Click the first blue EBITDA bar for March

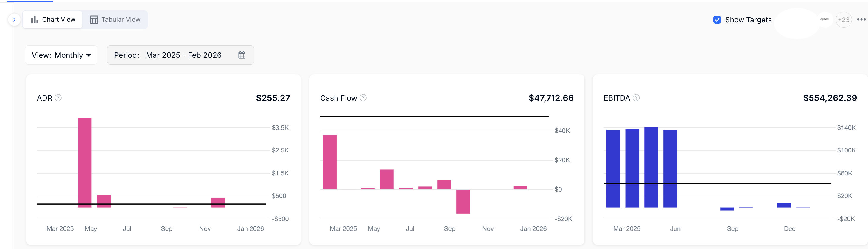pos(613,168)
